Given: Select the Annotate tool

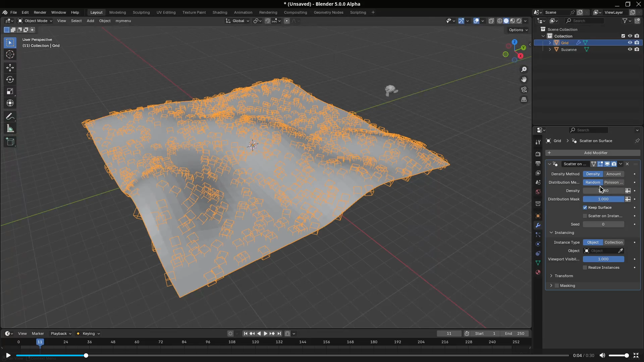Looking at the screenshot, I should [10, 116].
